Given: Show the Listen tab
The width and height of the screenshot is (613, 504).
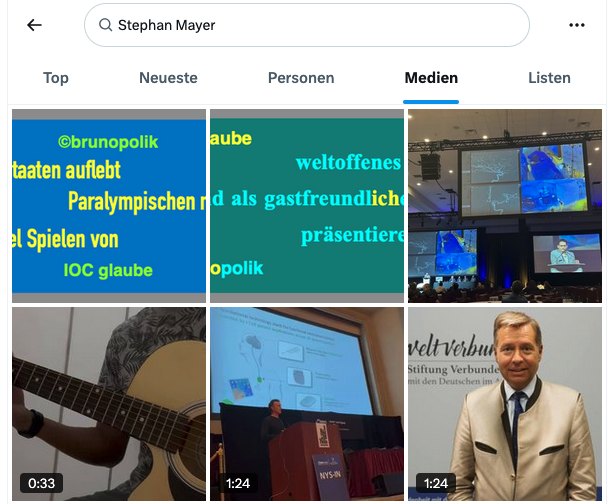Looking at the screenshot, I should point(549,78).
